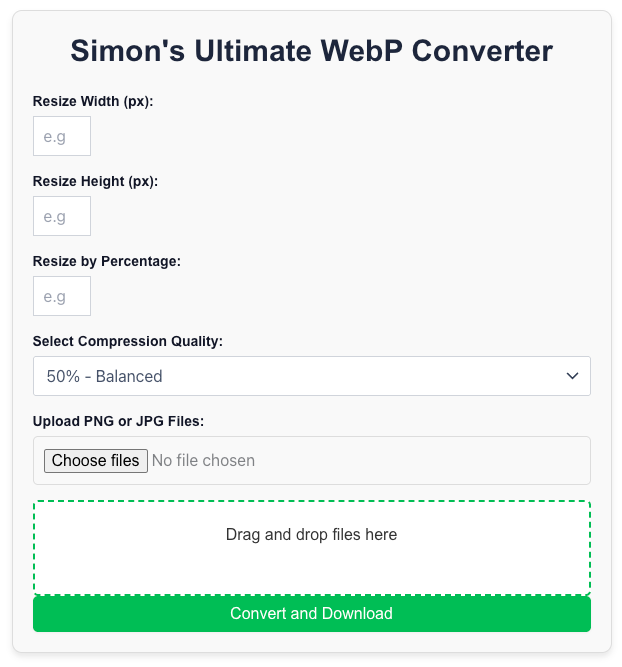Click the dropdown chevron arrow icon
The image size is (622, 667).
point(572,376)
